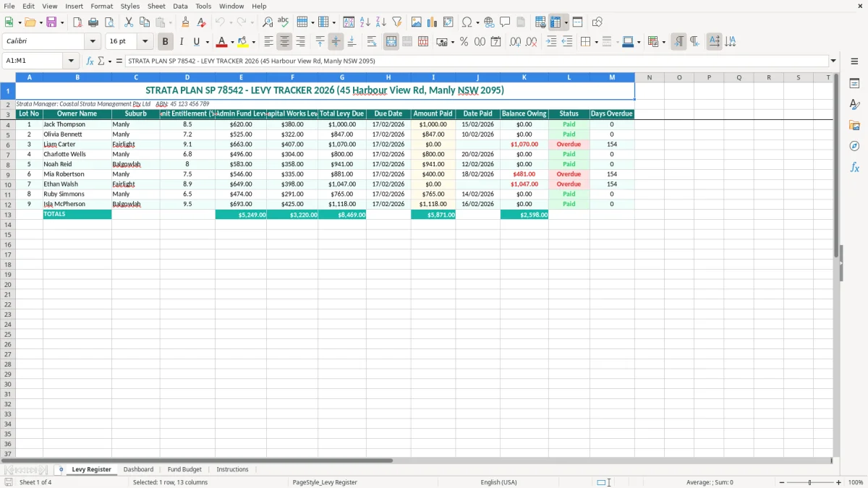Run the spelling check
The image size is (868, 488).
click(284, 22)
